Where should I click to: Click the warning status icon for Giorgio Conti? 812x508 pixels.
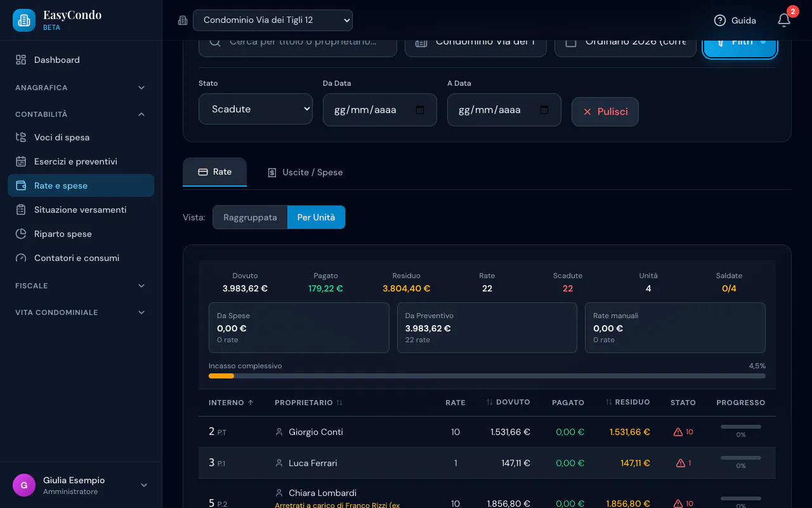click(678, 432)
